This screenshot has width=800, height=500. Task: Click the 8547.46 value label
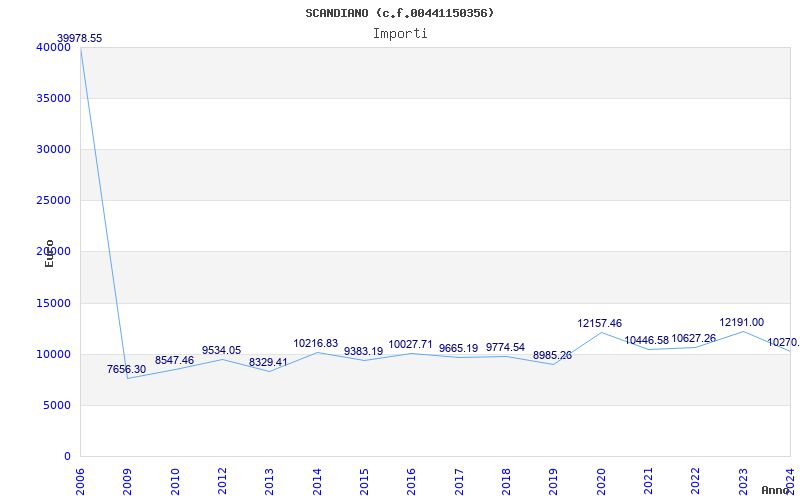174,360
